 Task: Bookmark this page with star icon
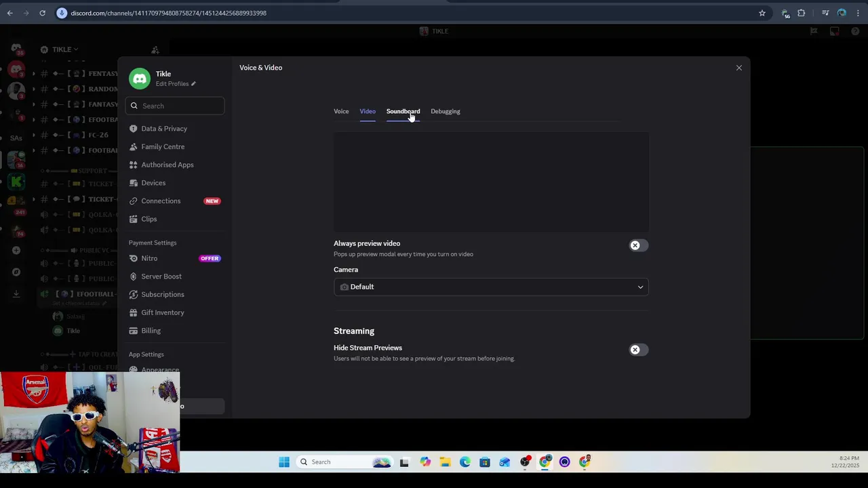(762, 13)
